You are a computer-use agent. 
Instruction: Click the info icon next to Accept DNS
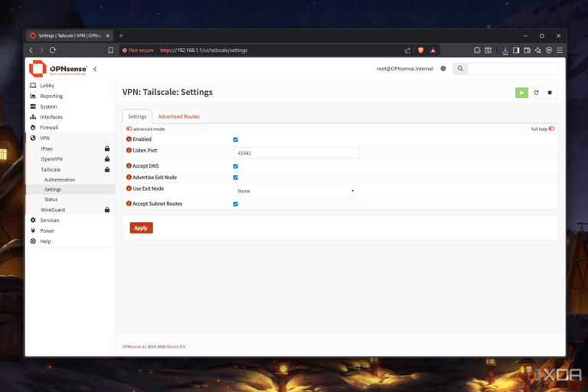[x=129, y=166]
